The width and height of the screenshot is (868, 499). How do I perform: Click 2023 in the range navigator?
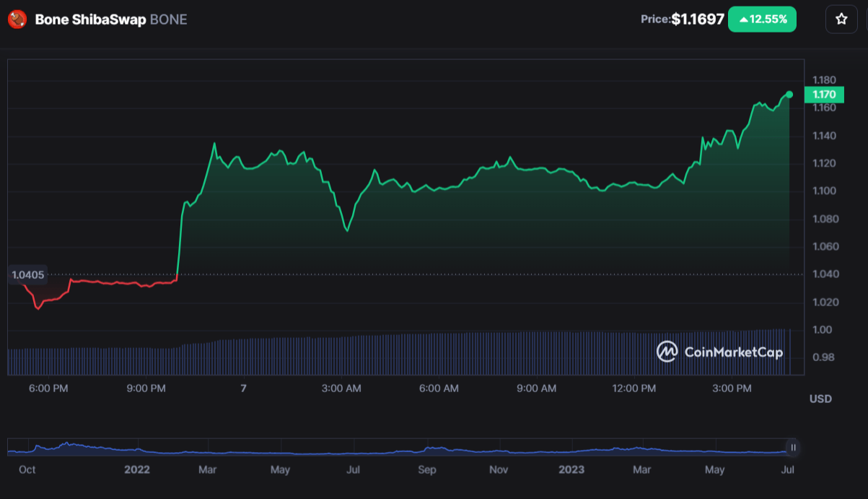(572, 469)
